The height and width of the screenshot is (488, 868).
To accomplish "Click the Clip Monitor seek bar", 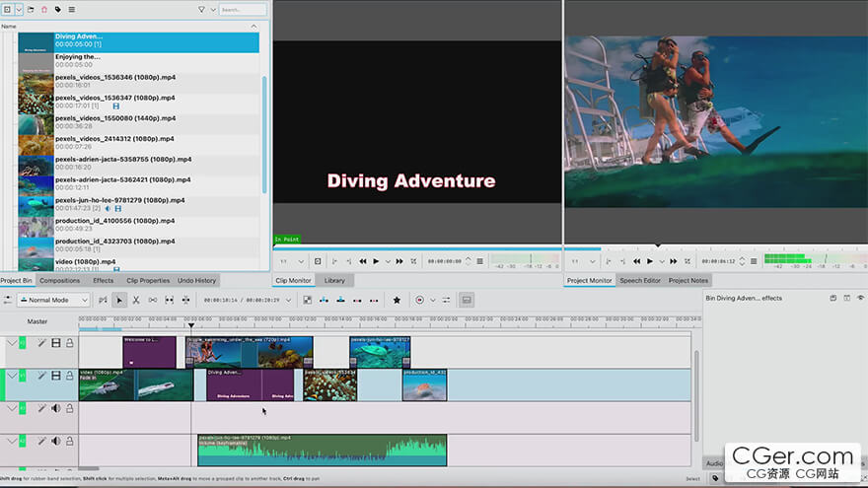I will [x=417, y=249].
